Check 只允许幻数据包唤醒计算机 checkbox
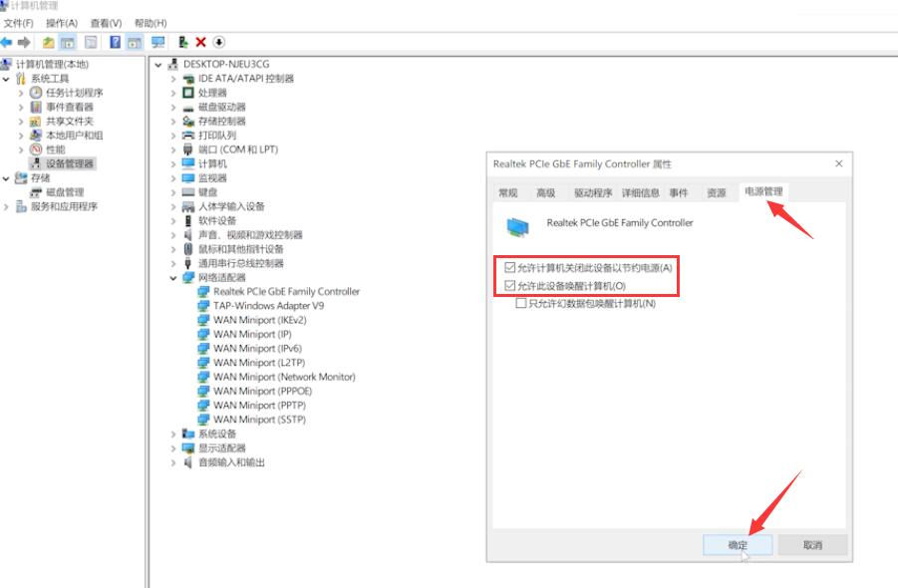Image resolution: width=898 pixels, height=588 pixels. click(x=520, y=303)
